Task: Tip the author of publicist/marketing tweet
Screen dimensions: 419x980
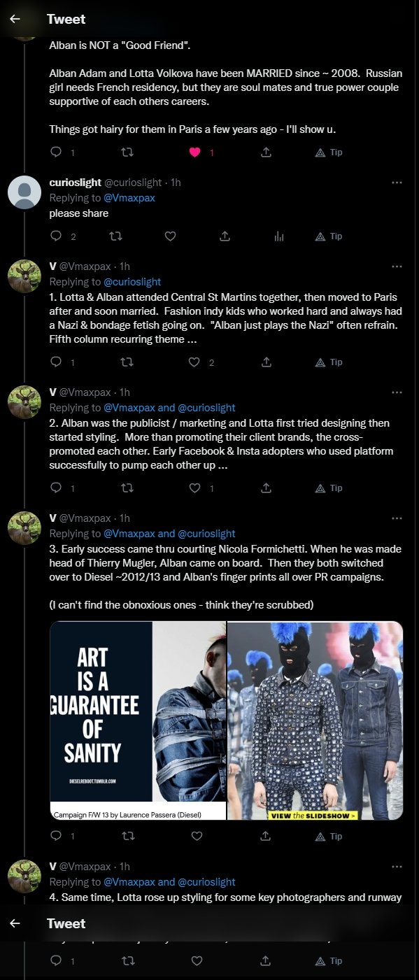Action: (x=329, y=488)
